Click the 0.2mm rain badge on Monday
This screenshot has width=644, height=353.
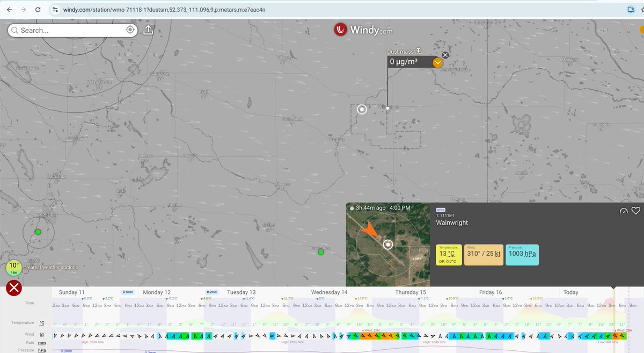(213, 292)
